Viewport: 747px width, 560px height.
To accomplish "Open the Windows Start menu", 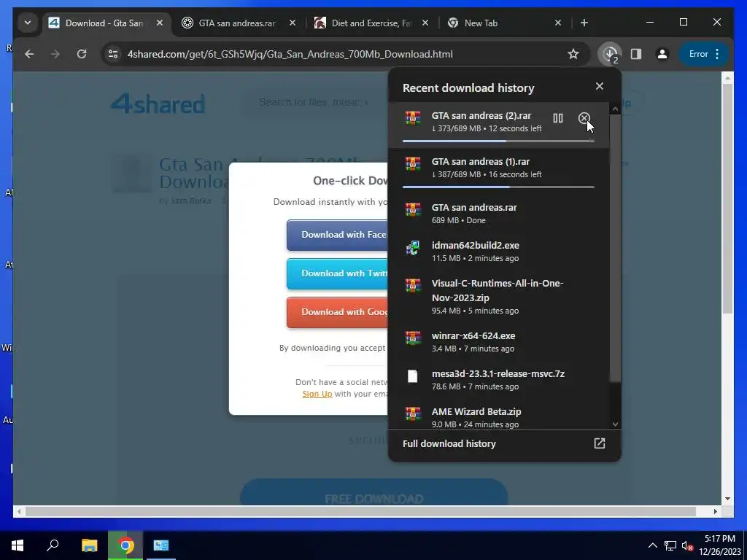I will (18, 545).
